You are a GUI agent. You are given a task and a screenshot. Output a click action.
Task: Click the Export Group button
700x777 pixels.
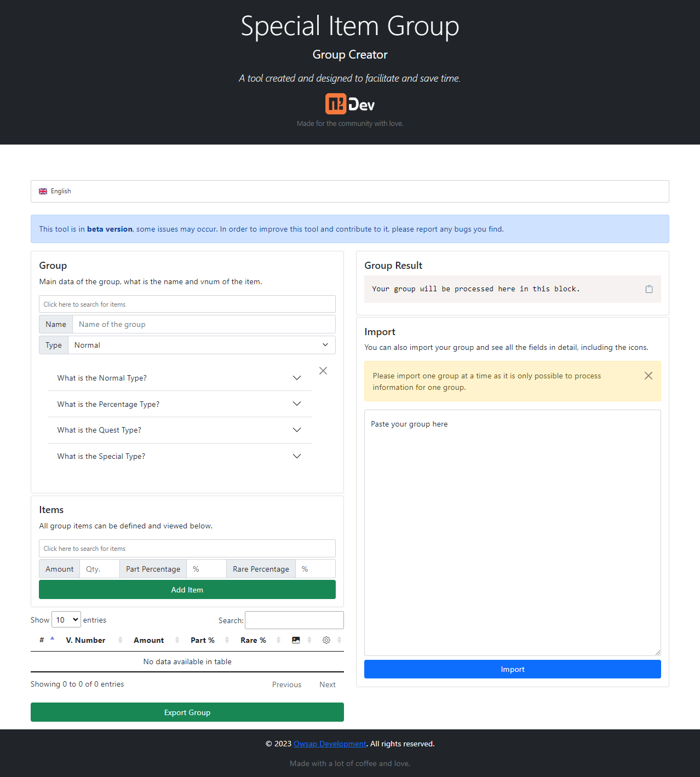pyautogui.click(x=187, y=712)
